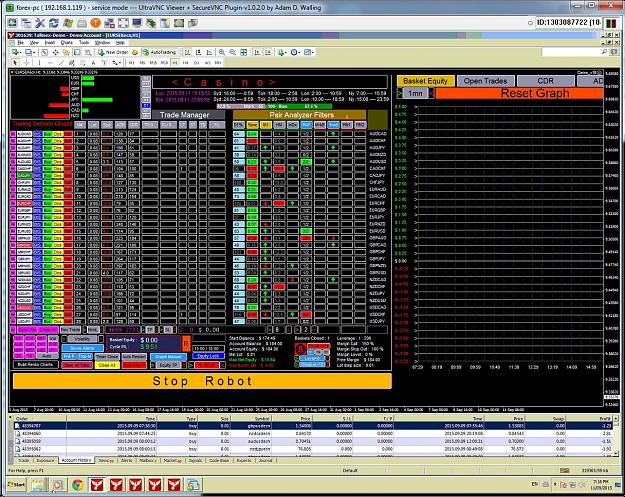625x497 pixels.
Task: Select the Open Trades tab
Action: (x=485, y=81)
